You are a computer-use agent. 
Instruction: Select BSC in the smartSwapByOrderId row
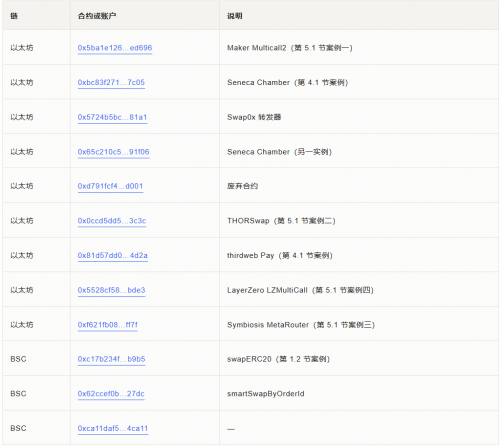(x=18, y=394)
